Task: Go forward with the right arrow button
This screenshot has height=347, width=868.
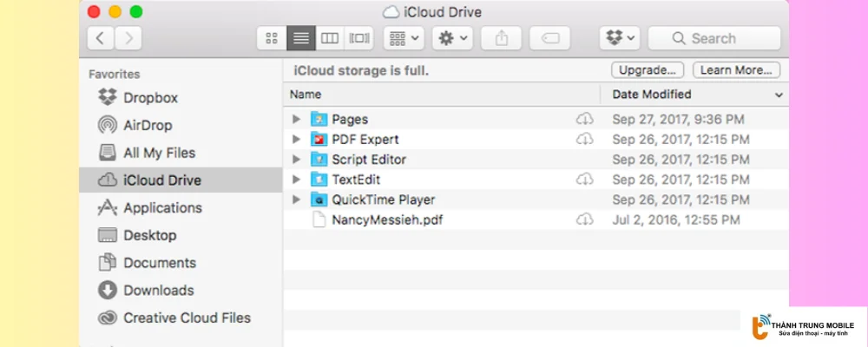Action: coord(128,38)
